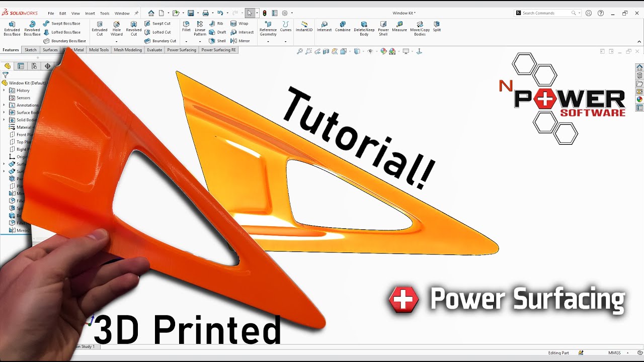The height and width of the screenshot is (362, 644).
Task: Select Boundary Boss/Base
Action: coord(64,41)
